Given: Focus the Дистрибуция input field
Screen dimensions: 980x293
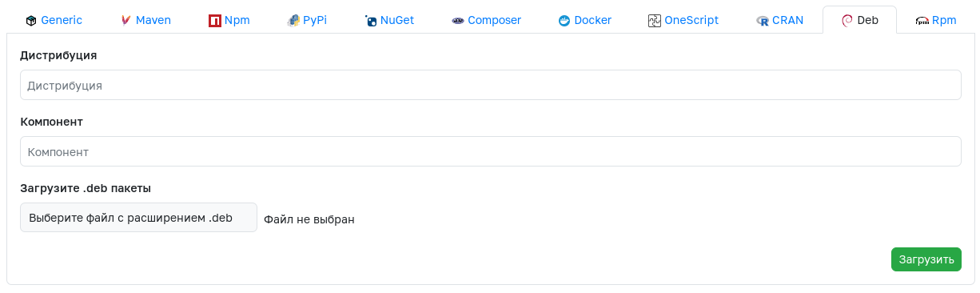Looking at the screenshot, I should (491, 85).
